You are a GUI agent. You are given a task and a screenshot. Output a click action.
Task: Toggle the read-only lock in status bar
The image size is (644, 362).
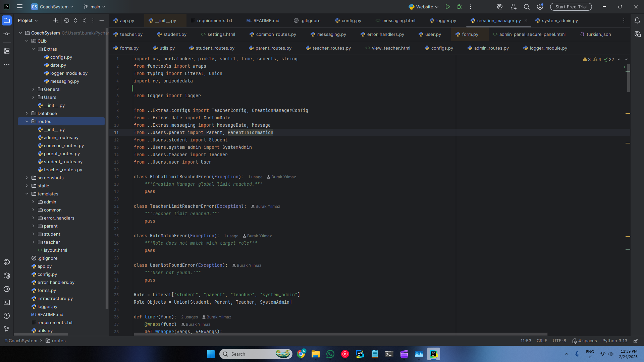point(636,341)
